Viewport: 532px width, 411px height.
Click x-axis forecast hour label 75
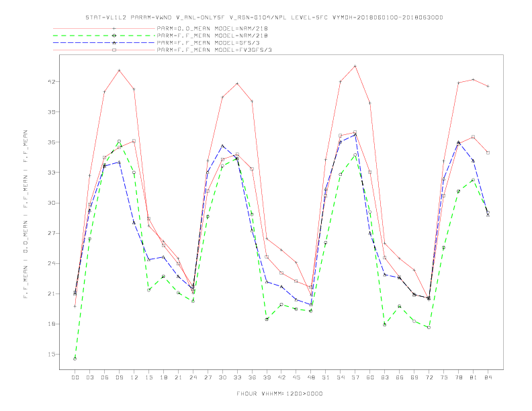click(x=444, y=377)
